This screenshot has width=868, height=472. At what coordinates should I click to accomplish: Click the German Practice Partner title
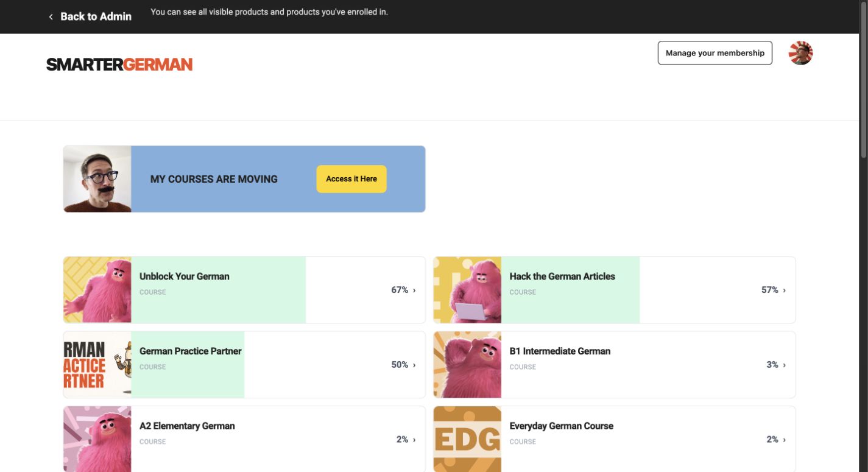(x=191, y=351)
